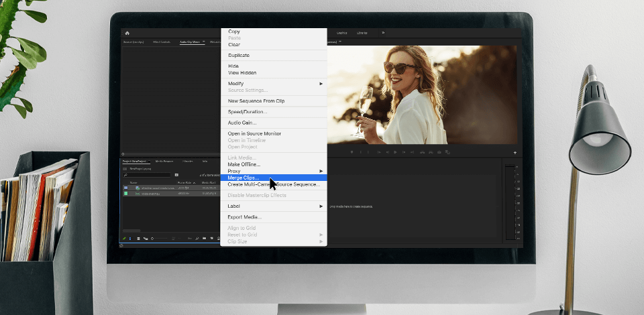Choose Merge Clips from context menu
Screen dimensions: 644x315
pos(244,178)
